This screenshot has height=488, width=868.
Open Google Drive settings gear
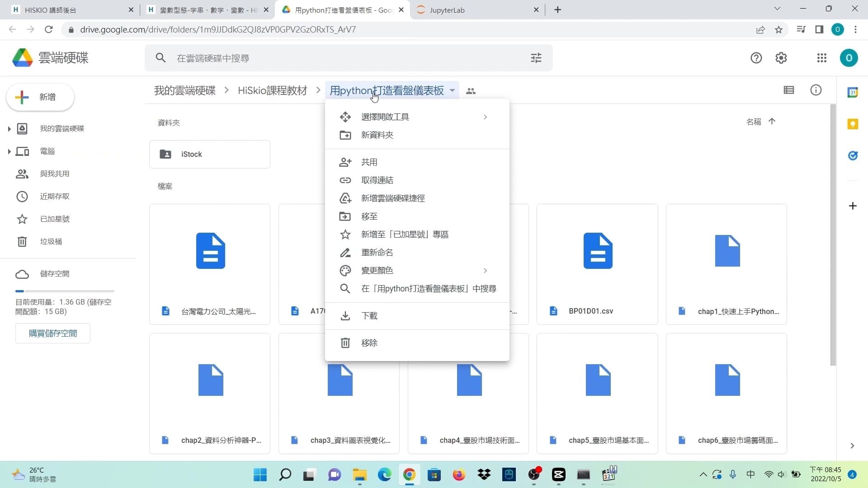pos(781,58)
